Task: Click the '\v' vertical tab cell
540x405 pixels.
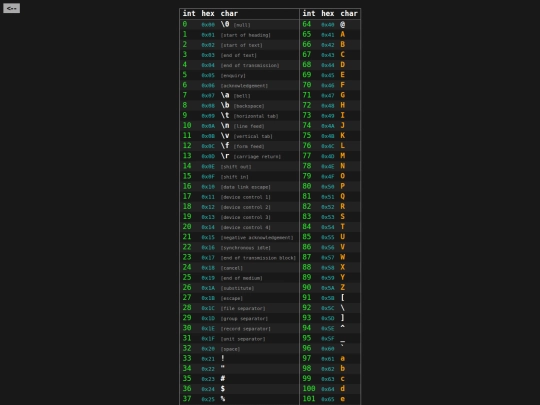Action: pos(225,135)
